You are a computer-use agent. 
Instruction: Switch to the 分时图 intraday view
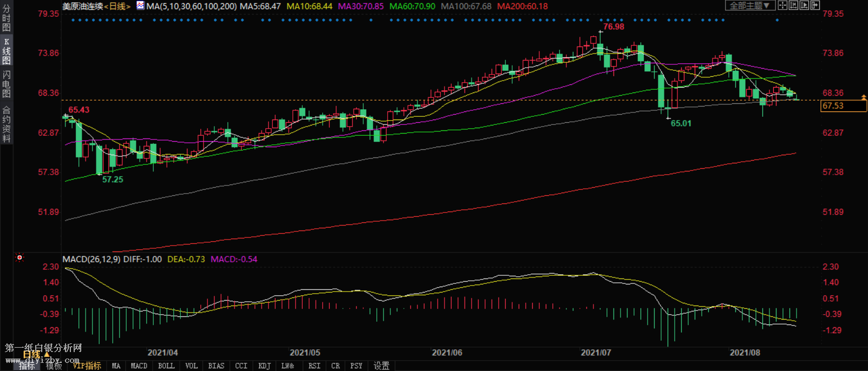tap(6, 18)
